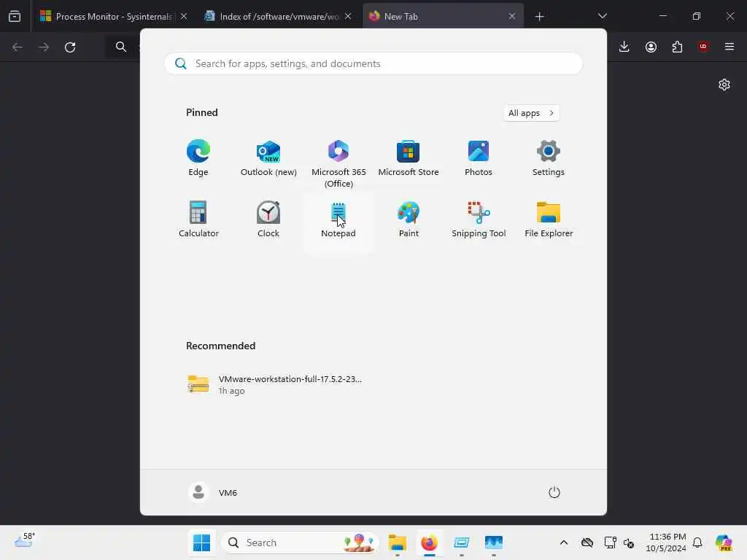The height and width of the screenshot is (560, 747).
Task: Open File Explorer from the taskbar
Action: (x=397, y=542)
